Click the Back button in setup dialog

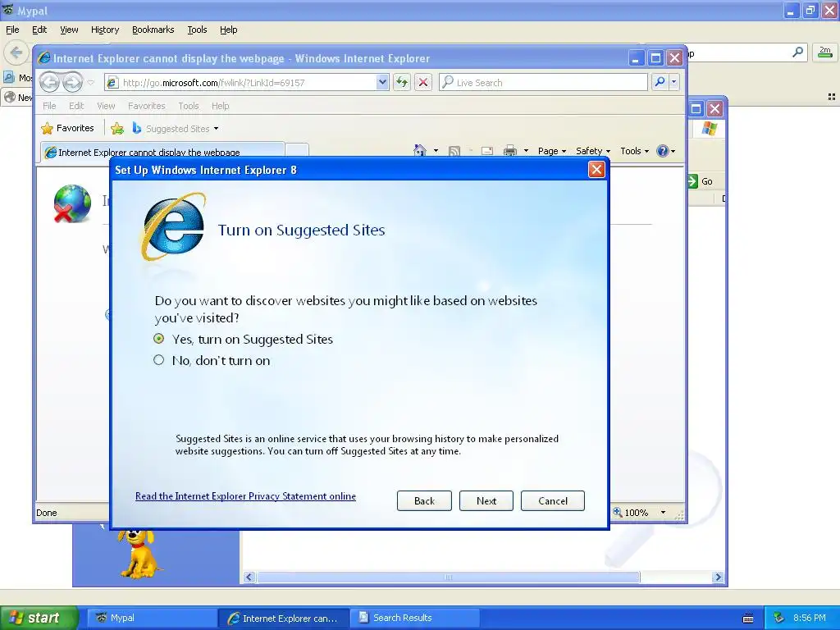(424, 501)
